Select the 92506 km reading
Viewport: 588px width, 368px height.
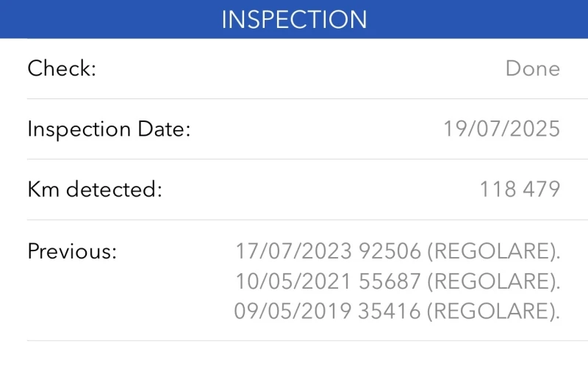(x=389, y=251)
